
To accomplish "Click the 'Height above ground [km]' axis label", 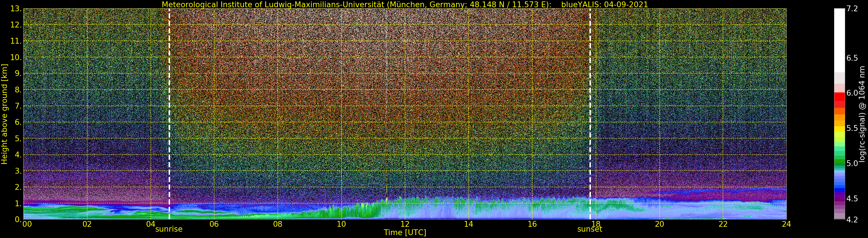I will [4, 114].
